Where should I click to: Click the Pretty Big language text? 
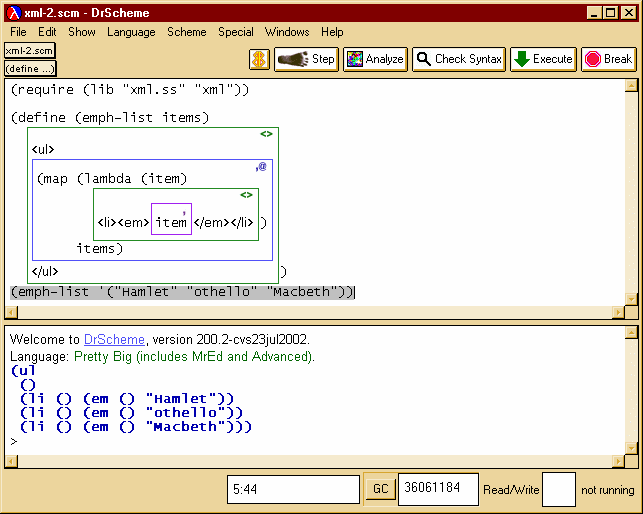[x=194, y=356]
